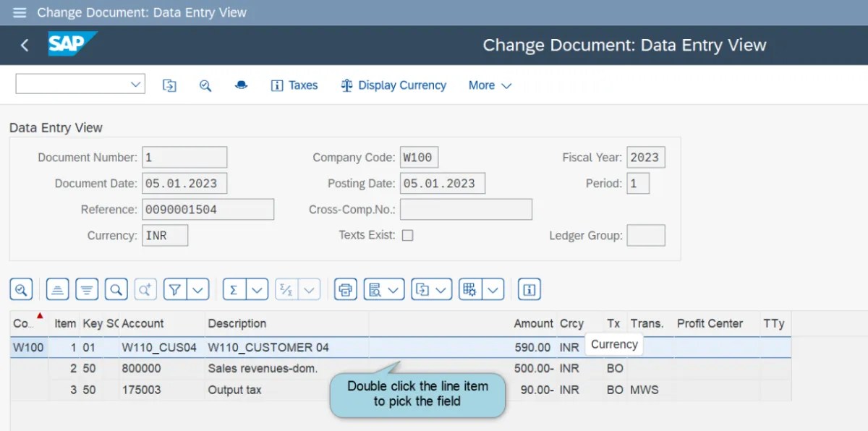
Task: Open Taxes information
Action: coord(294,85)
